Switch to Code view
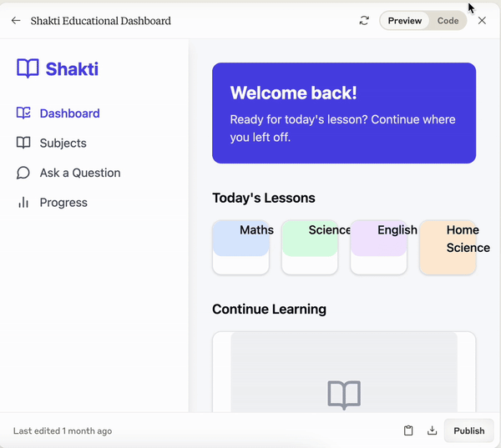This screenshot has height=448, width=501. (448, 21)
